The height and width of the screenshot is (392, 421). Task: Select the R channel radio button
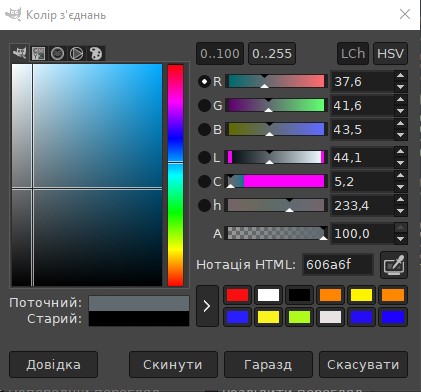click(204, 81)
